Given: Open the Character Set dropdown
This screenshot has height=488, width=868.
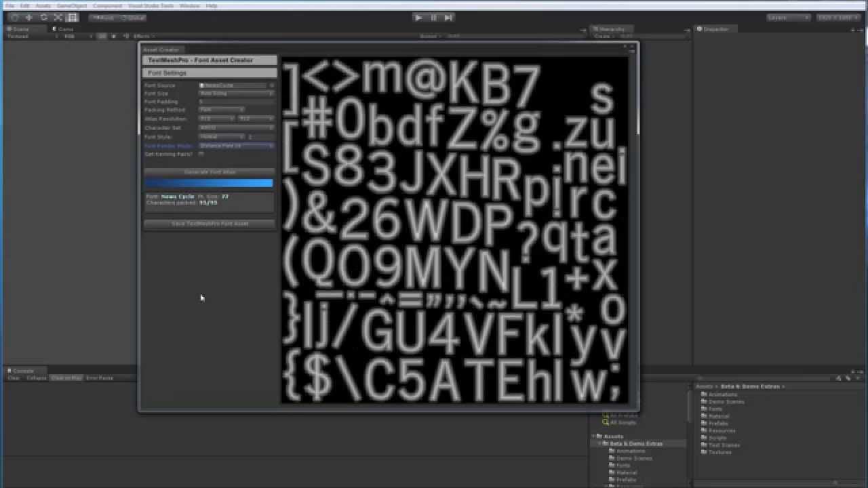Looking at the screenshot, I should click(237, 127).
